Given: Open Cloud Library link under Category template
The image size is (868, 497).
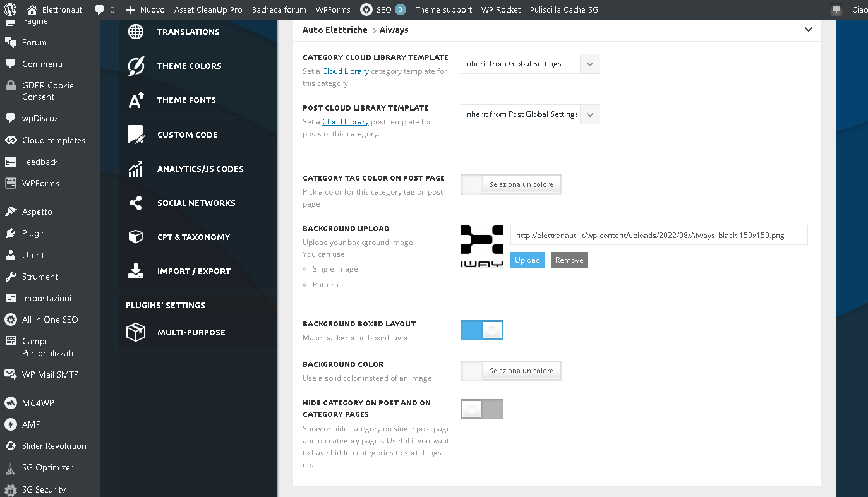Looking at the screenshot, I should coord(346,71).
